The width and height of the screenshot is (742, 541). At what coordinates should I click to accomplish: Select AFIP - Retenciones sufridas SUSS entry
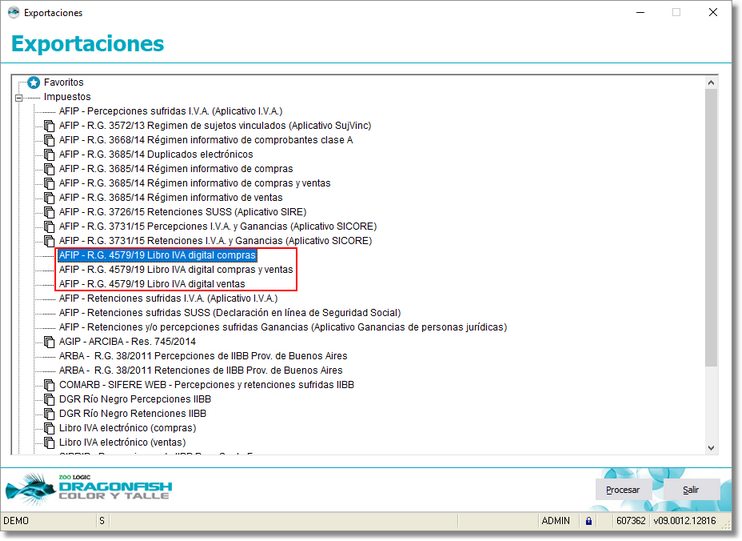[x=230, y=313]
